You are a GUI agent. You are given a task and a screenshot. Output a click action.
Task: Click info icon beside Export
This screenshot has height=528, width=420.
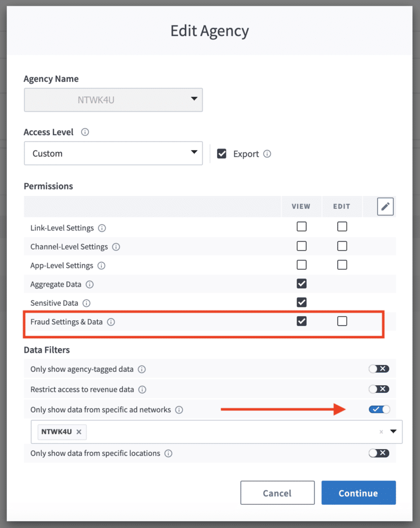(x=267, y=154)
